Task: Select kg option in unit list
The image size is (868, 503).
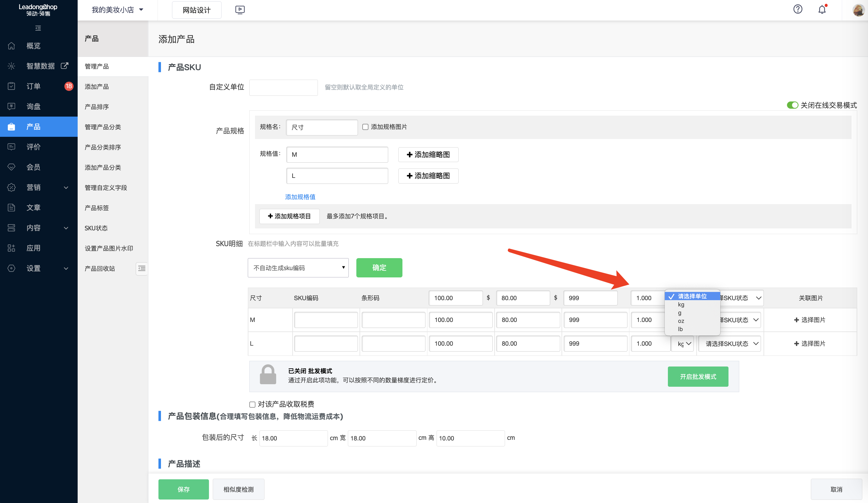Action: coord(681,304)
